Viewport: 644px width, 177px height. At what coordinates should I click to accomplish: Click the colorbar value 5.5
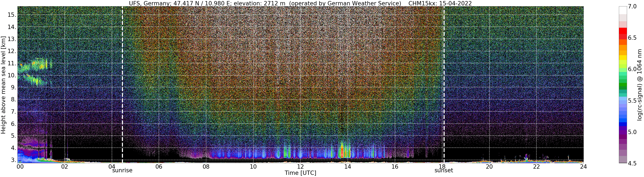tap(632, 101)
